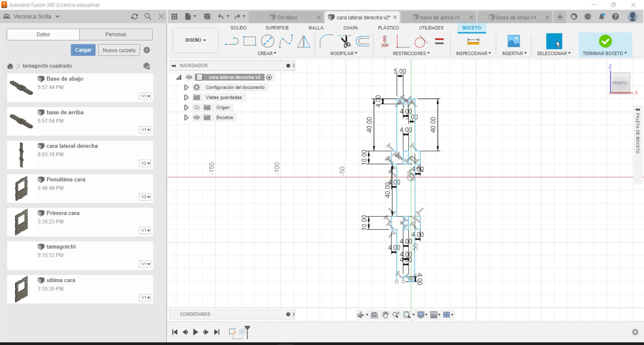This screenshot has width=644, height=345.
Task: Activate the cara lateral derecha v2 radio button
Action: tap(269, 78)
